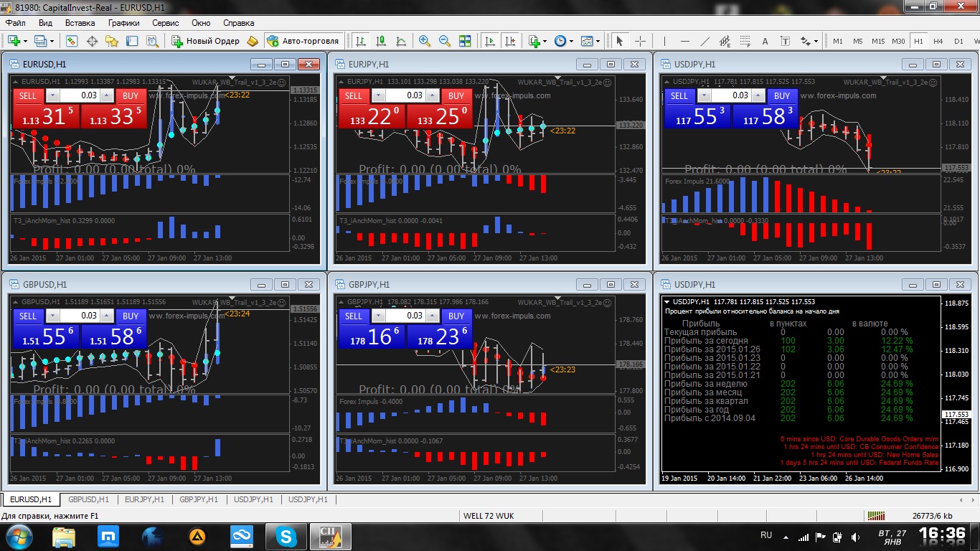Open the new chart dropdown arrow
The width and height of the screenshot is (980, 551).
click(x=26, y=41)
